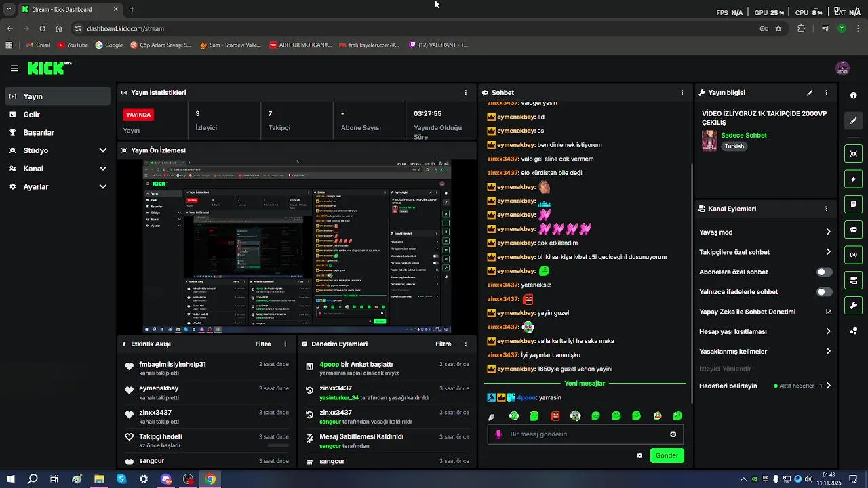The height and width of the screenshot is (488, 868).
Task: Click the pencil edit icon in right sidebar
Action: (x=853, y=121)
